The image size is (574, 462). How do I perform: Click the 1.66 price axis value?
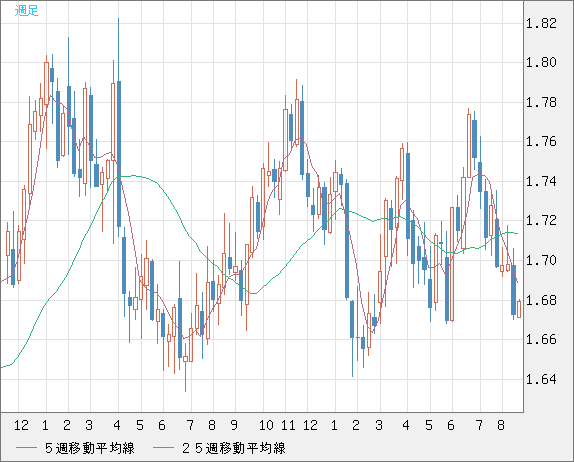pyautogui.click(x=541, y=339)
